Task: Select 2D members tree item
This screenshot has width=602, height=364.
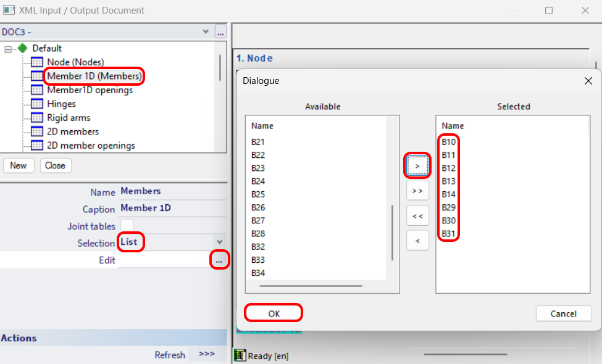Action: tap(73, 131)
